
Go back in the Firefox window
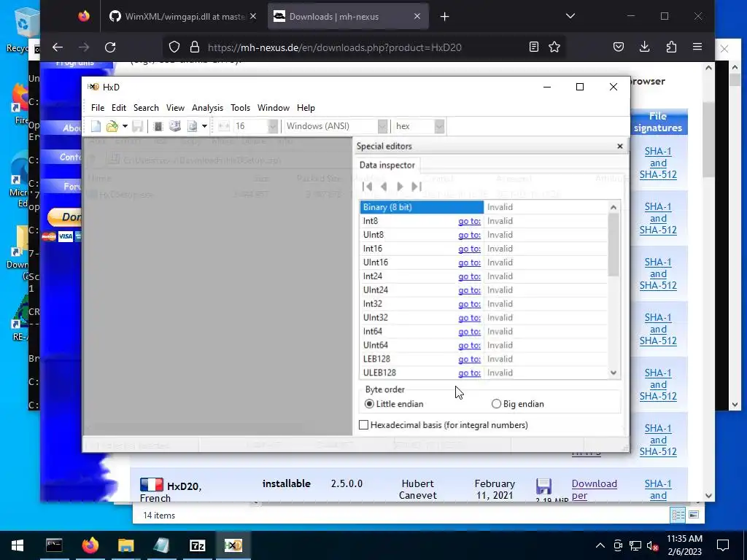(58, 47)
